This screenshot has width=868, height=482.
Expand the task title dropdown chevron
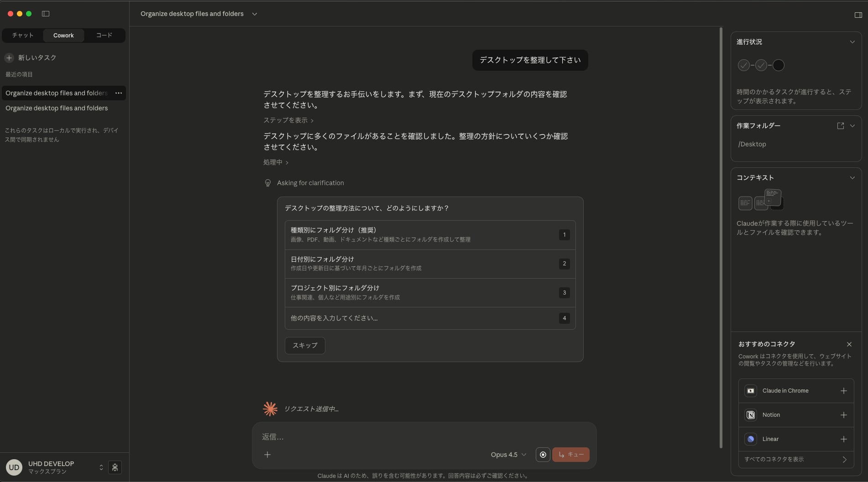pyautogui.click(x=255, y=14)
